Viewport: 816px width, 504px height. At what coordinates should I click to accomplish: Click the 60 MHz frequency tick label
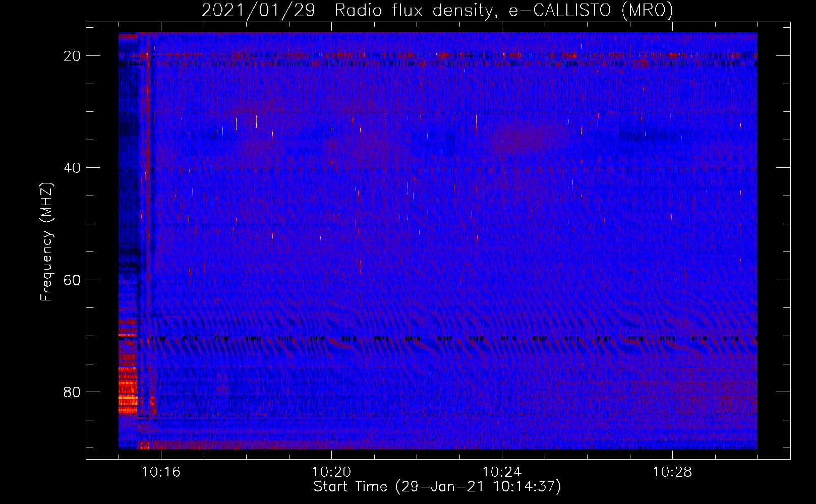coord(72,280)
